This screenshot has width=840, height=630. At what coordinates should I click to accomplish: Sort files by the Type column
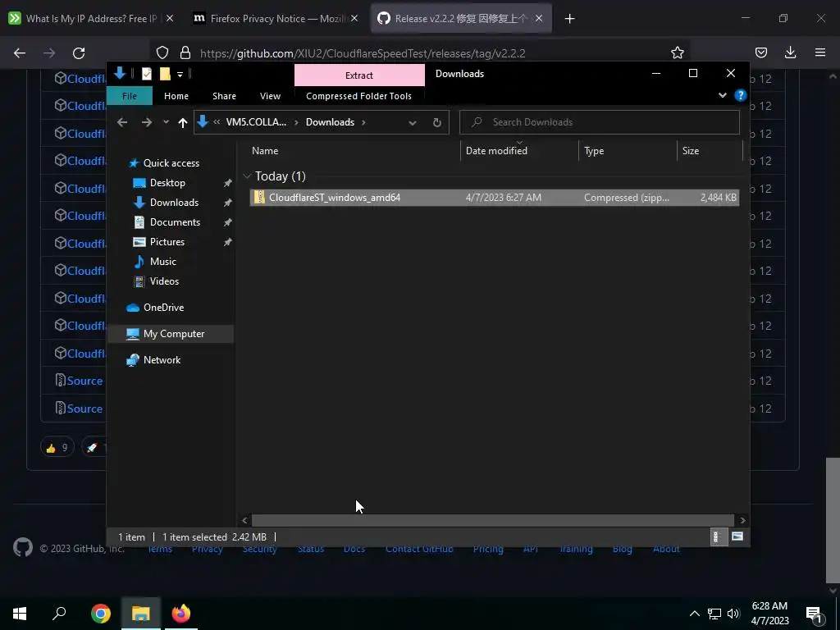click(628, 151)
